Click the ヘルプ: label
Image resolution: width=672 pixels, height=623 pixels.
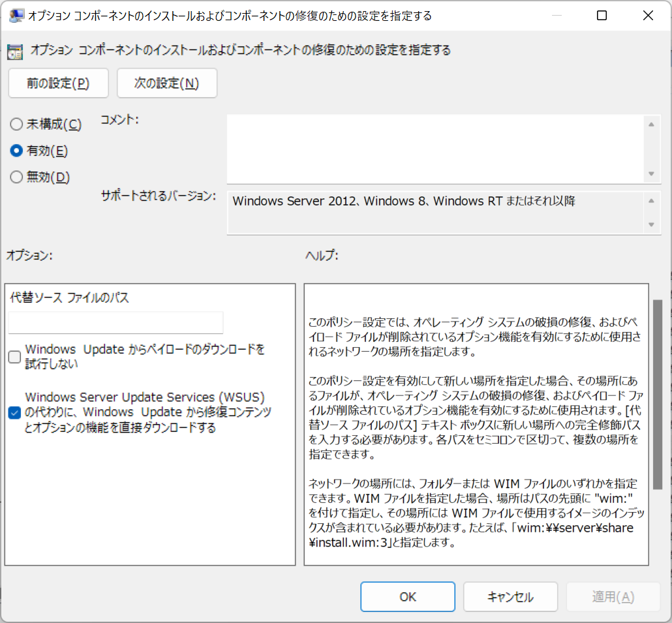(322, 255)
